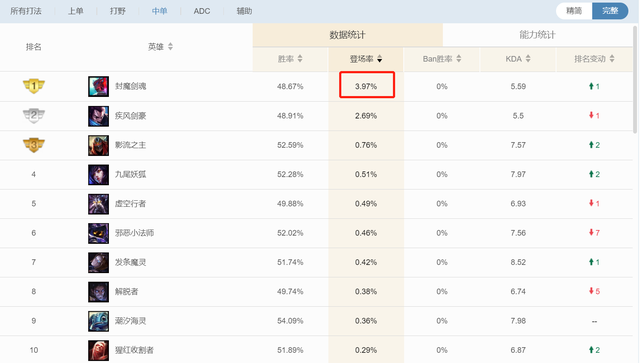Click pick rate 2.69% cell
This screenshot has height=363, width=640.
tap(366, 116)
